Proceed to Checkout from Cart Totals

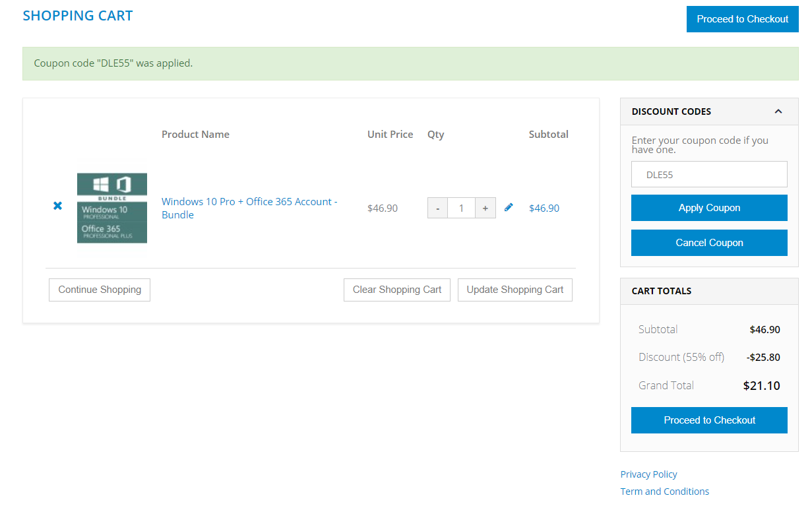coord(709,420)
